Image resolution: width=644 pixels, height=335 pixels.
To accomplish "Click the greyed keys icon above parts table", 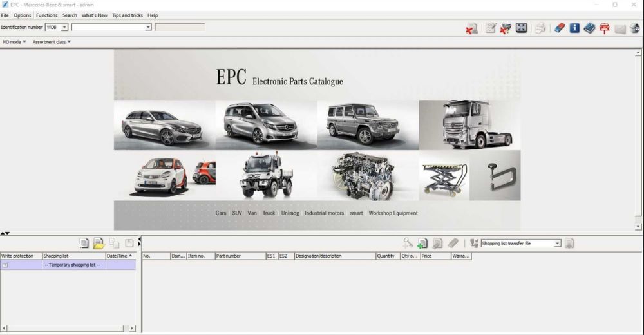I will pos(408,243).
